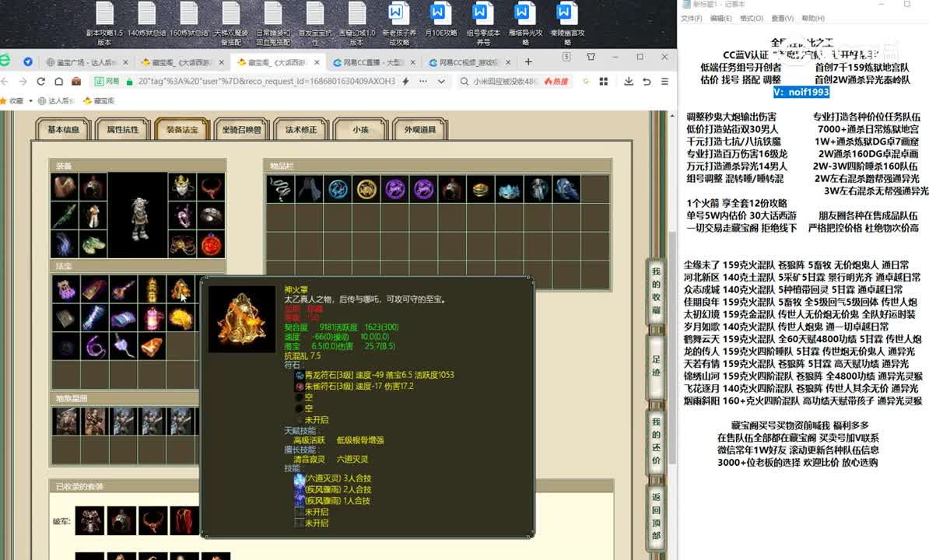Click the red orb equipment slot
The width and height of the screenshot is (929, 560).
click(x=211, y=244)
